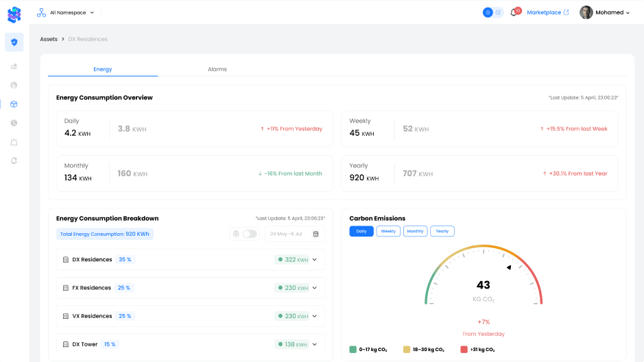Expand the DX Residences breakdown row
Viewport: 644px width, 362px height.
tap(315, 260)
